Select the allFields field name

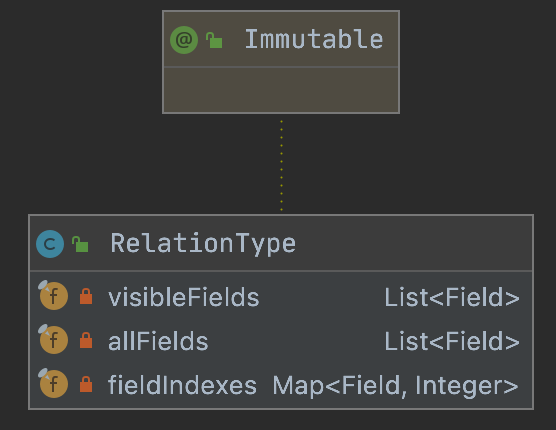pos(158,341)
